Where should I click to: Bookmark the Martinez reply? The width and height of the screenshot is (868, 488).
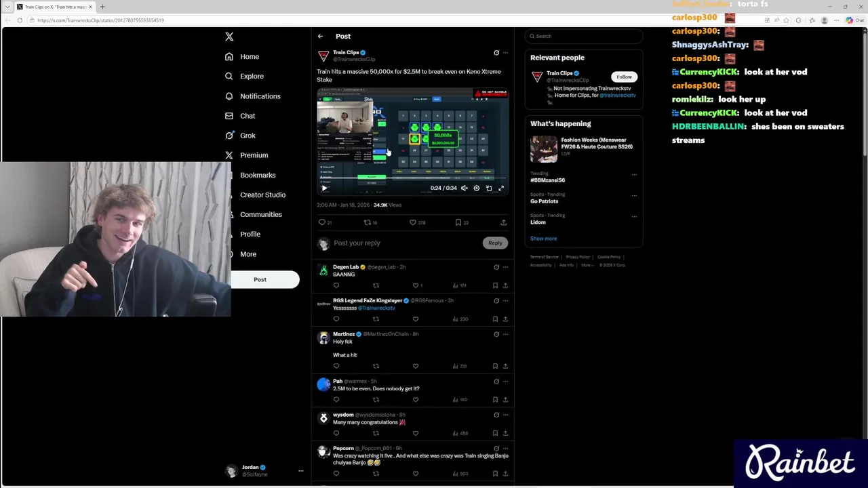point(495,366)
